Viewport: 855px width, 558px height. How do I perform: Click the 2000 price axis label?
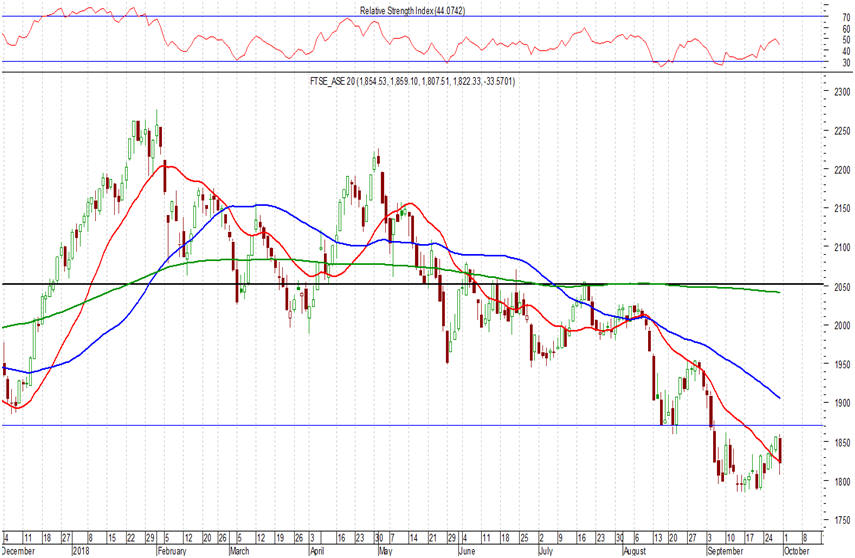(x=842, y=326)
